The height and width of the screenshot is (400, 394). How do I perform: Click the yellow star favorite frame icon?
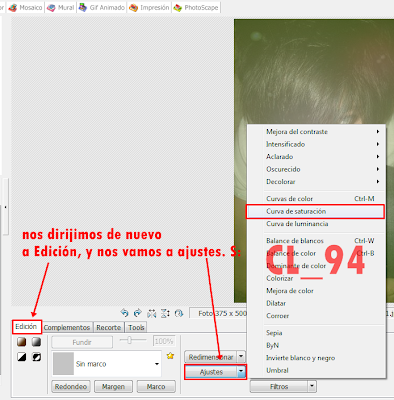point(170,356)
